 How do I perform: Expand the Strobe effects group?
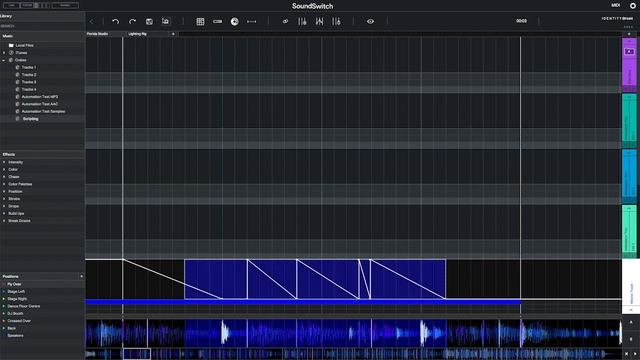point(4,199)
